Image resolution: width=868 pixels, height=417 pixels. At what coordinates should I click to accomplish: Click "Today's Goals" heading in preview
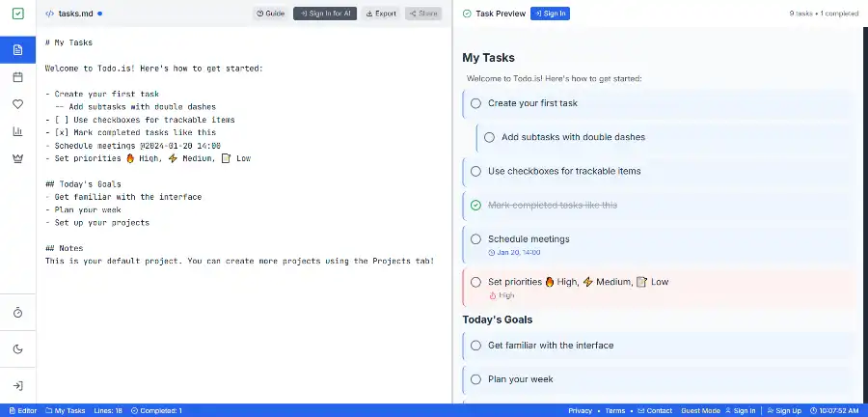tap(497, 320)
